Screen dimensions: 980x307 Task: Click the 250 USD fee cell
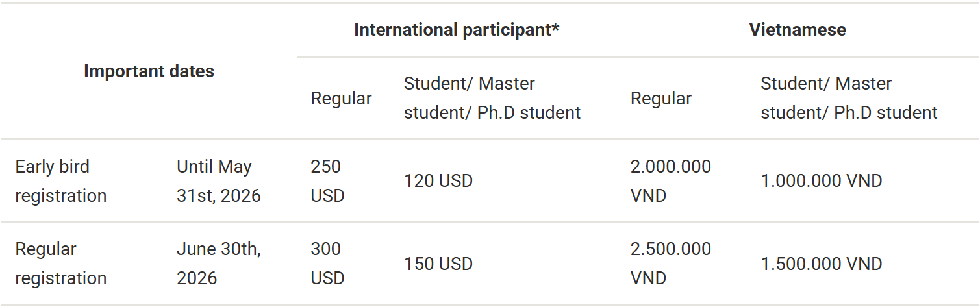(327, 181)
